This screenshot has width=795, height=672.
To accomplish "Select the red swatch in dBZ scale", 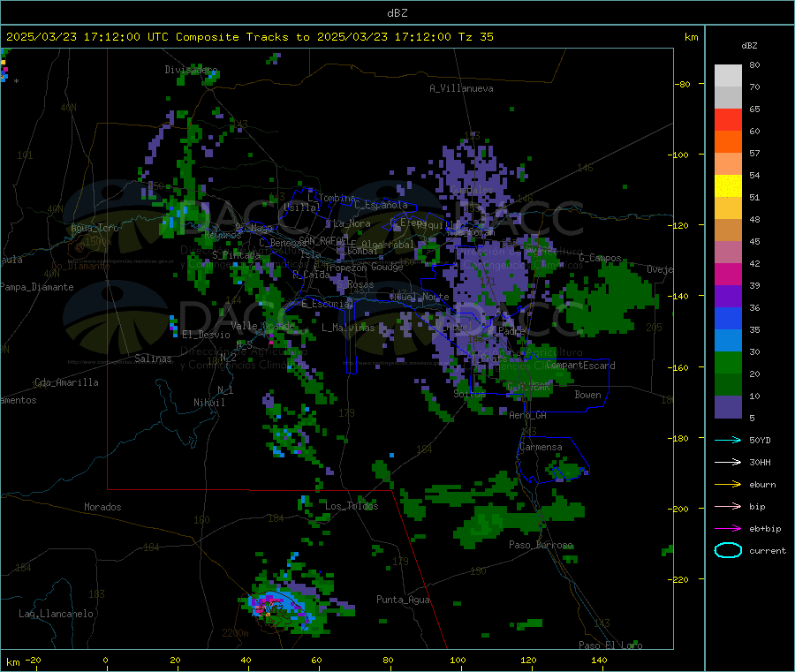I will click(x=728, y=119).
